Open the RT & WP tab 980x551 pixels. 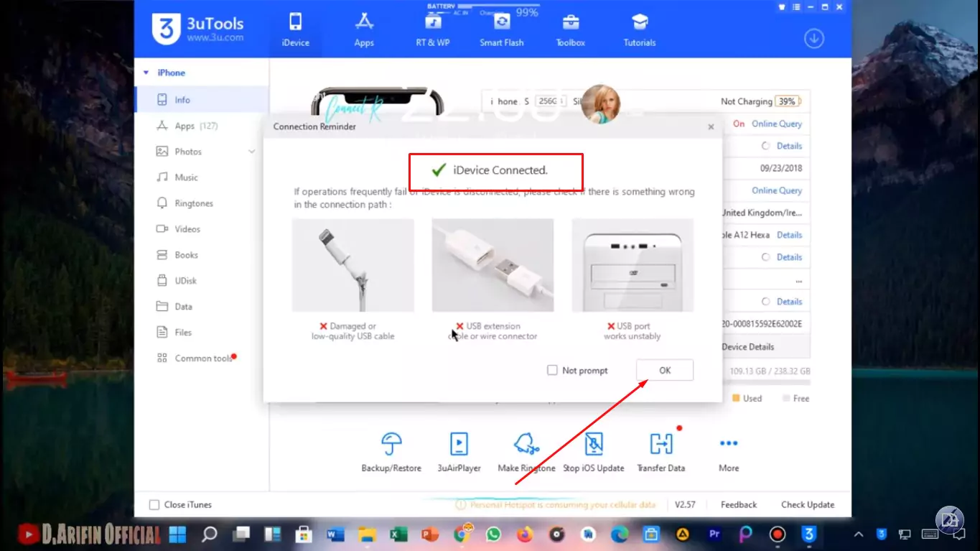(433, 29)
